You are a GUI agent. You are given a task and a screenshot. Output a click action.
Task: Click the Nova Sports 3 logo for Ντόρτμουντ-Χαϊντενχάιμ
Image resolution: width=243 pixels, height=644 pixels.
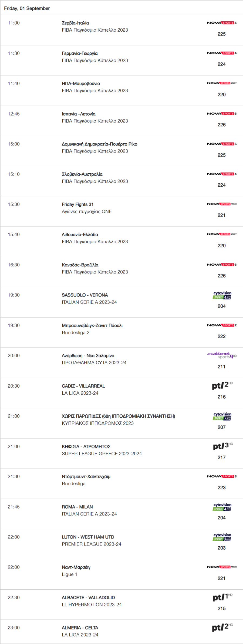(x=222, y=476)
